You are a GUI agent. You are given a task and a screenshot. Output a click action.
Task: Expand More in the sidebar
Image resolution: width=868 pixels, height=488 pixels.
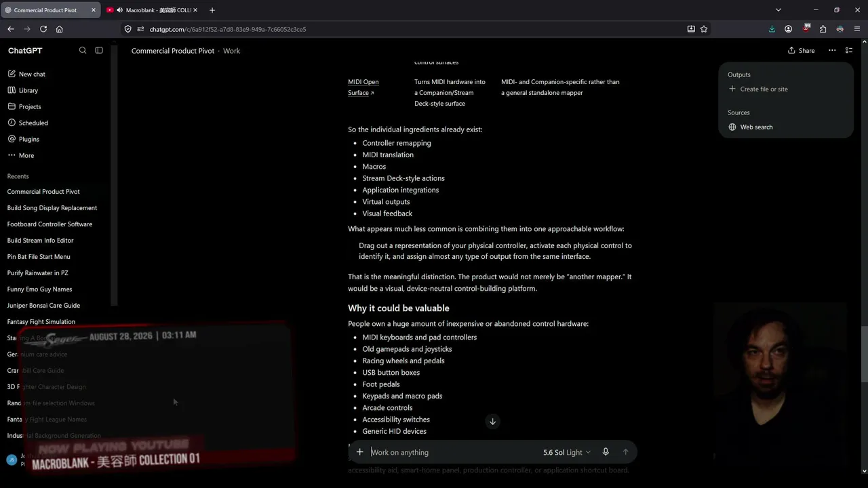[x=26, y=155]
